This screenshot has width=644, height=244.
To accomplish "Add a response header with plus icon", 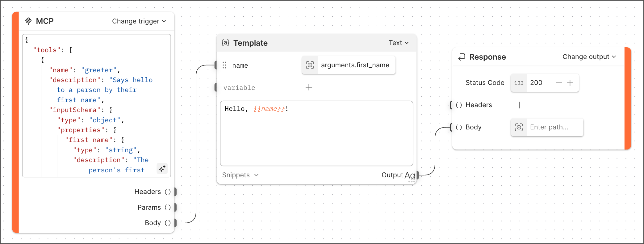I will 519,105.
